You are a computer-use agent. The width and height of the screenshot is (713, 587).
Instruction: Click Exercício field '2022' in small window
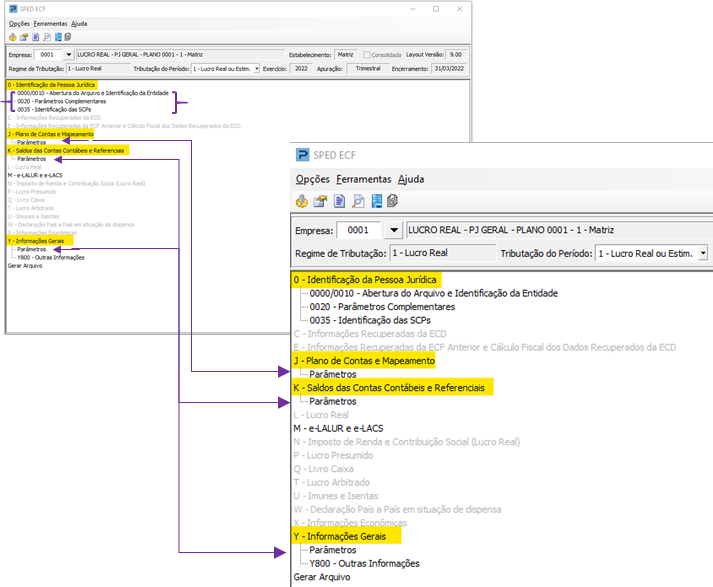(301, 69)
